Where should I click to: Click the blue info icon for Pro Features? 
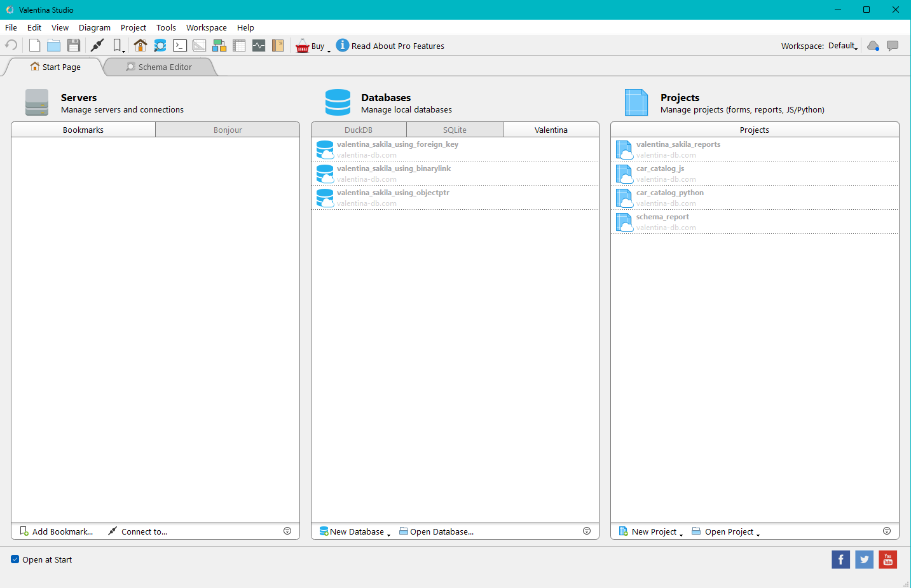pyautogui.click(x=343, y=45)
